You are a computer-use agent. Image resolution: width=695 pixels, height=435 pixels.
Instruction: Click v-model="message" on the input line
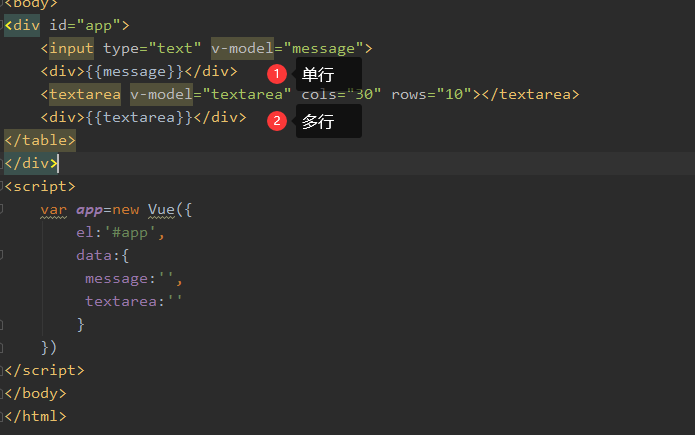pyautogui.click(x=287, y=48)
